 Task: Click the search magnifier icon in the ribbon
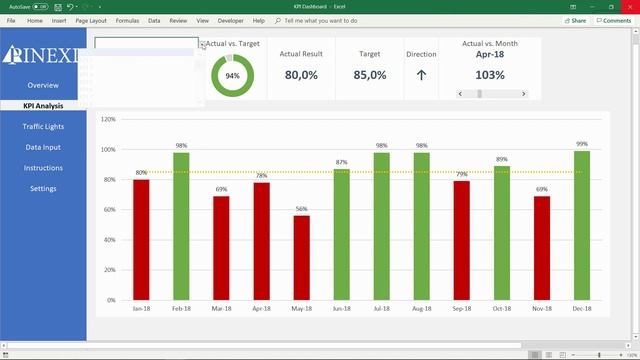click(278, 20)
